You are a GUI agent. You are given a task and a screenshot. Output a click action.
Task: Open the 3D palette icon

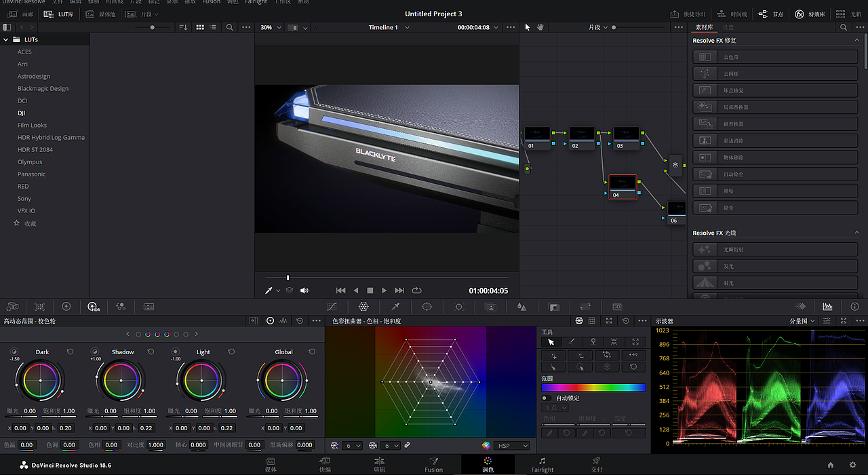616,307
